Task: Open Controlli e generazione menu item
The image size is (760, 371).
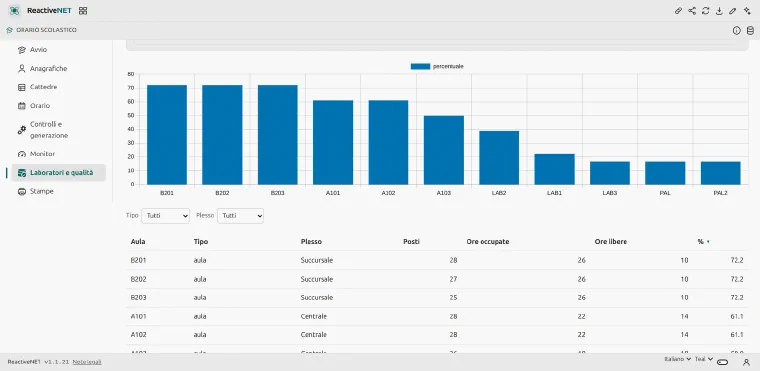Action: (x=59, y=129)
